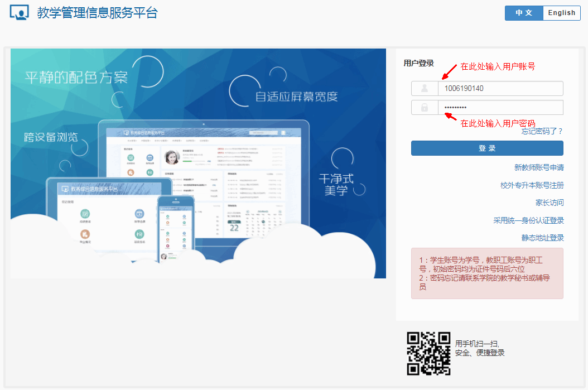Go to 家长访问 page
The height and width of the screenshot is (390, 588).
click(x=550, y=203)
